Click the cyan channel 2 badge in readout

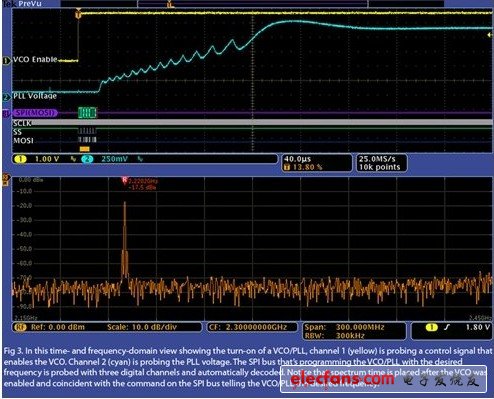click(x=88, y=159)
